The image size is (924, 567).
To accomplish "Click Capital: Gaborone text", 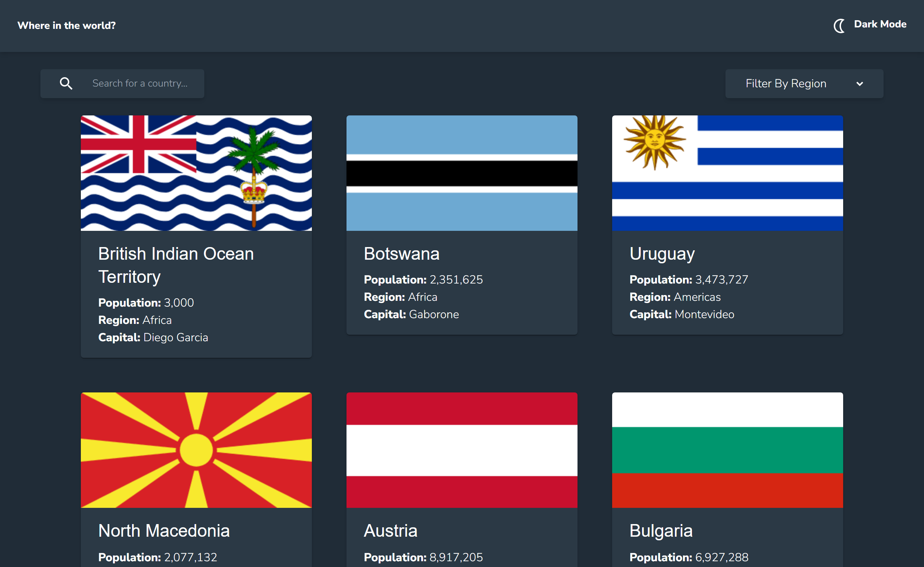I will 411,314.
